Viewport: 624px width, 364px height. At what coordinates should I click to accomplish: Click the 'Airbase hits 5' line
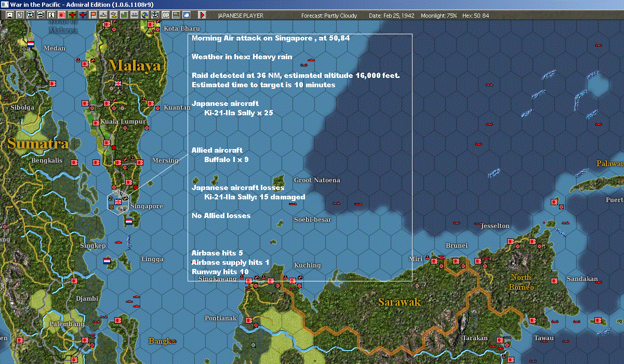click(x=217, y=253)
